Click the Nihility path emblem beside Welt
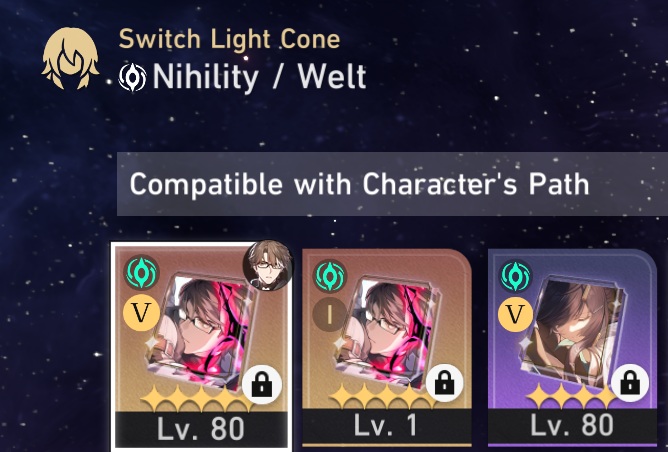668x452 pixels. click(132, 78)
